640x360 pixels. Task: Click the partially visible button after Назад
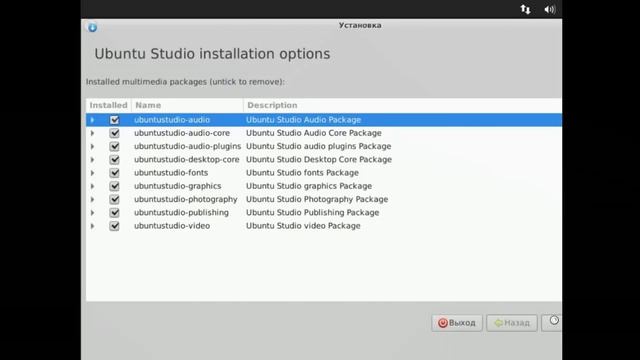pyautogui.click(x=552, y=323)
